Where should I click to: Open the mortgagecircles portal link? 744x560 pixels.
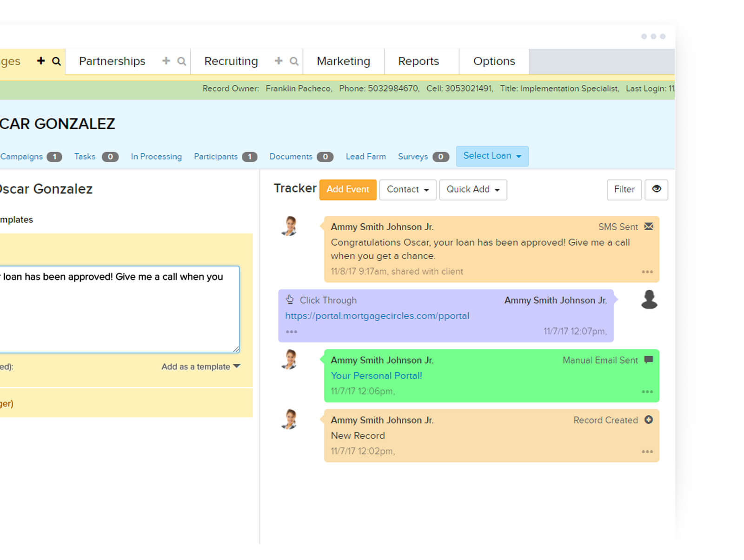click(377, 316)
